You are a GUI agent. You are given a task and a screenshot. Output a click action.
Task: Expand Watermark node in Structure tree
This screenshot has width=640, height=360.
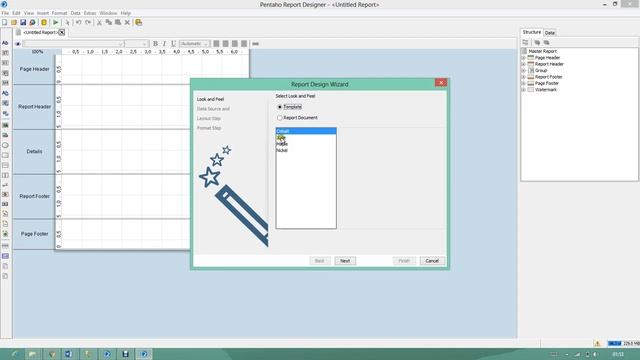(524, 89)
